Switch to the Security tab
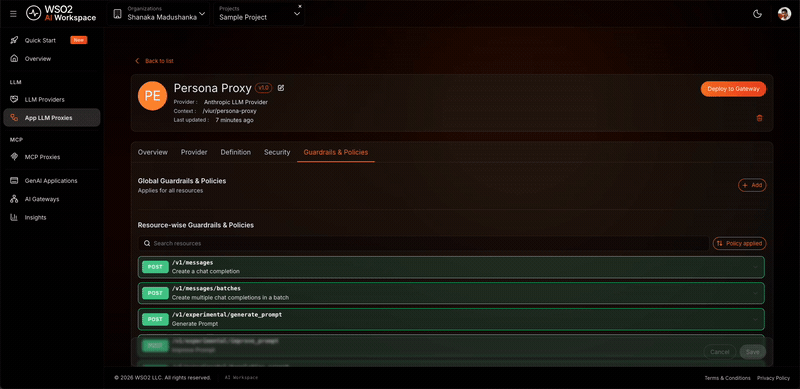Screen dimensions: 800x389 277,152
